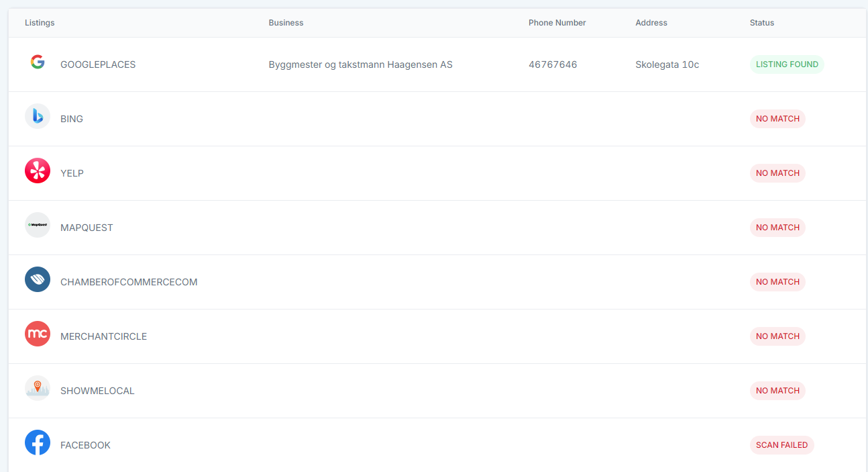Click the MerchantCircle logo icon
The width and height of the screenshot is (868, 472).
point(38,334)
